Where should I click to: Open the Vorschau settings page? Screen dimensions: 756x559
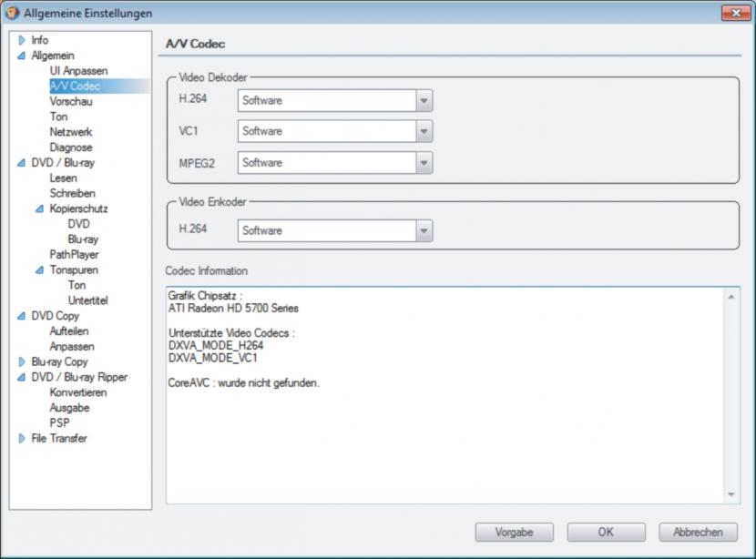coord(71,102)
